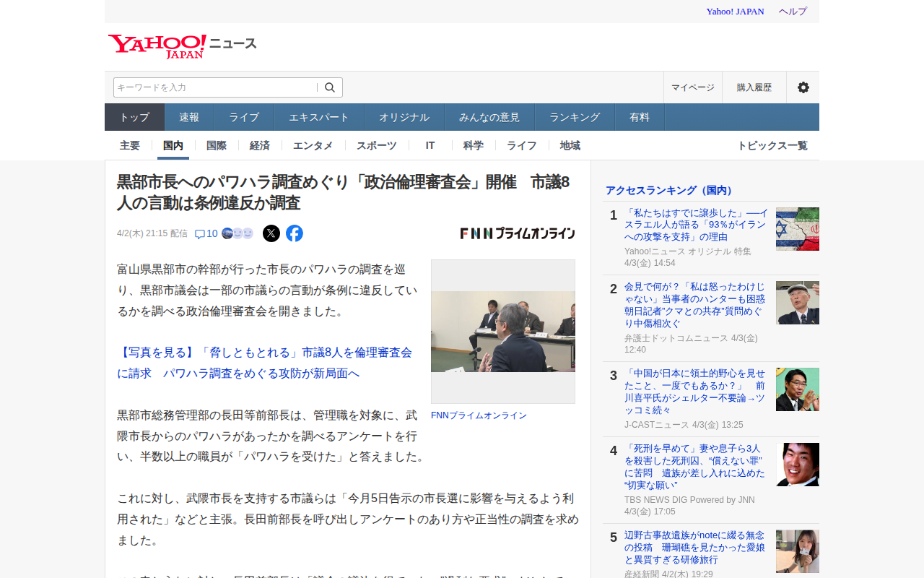Open アクセスランキング（国内） heading link
The image size is (924, 578).
pyautogui.click(x=670, y=190)
